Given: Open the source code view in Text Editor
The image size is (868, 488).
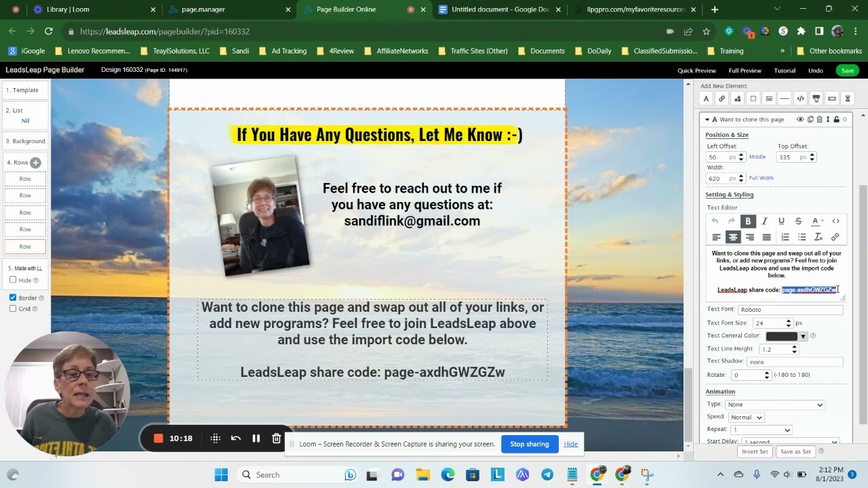Looking at the screenshot, I should tap(835, 221).
